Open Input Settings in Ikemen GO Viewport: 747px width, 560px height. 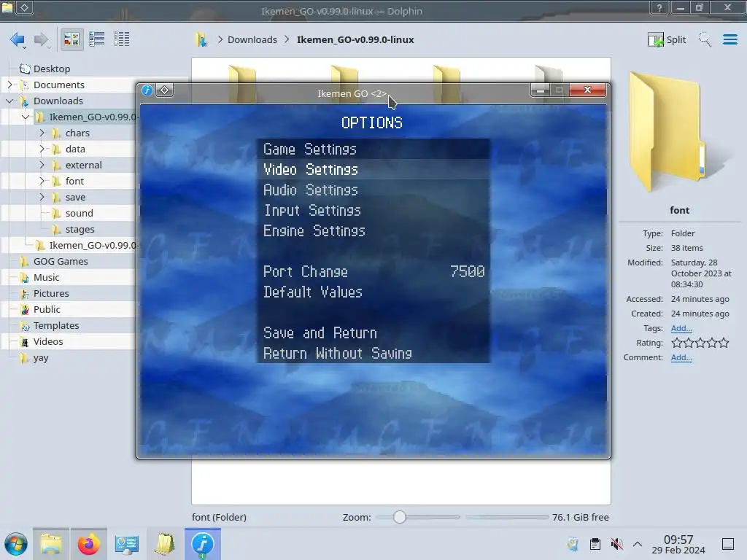(373, 211)
